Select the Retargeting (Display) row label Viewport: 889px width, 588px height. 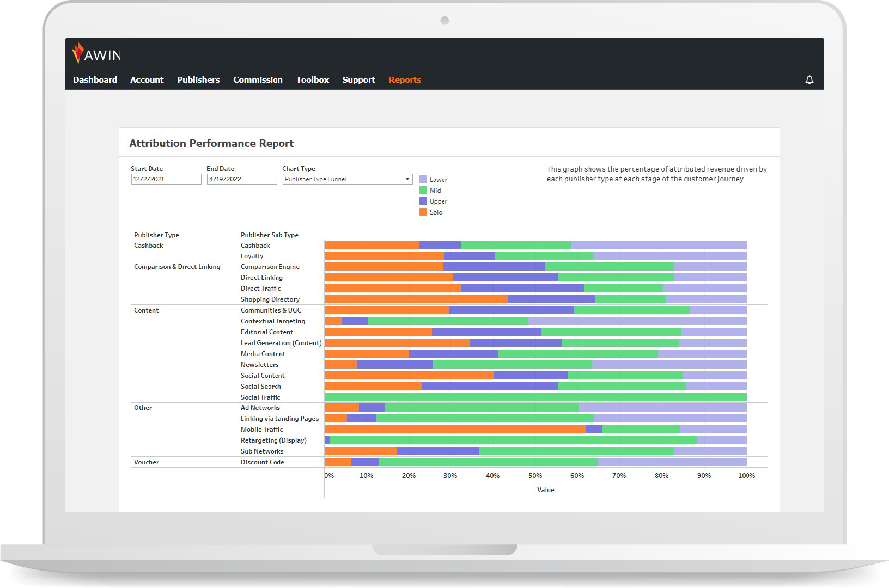(273, 440)
